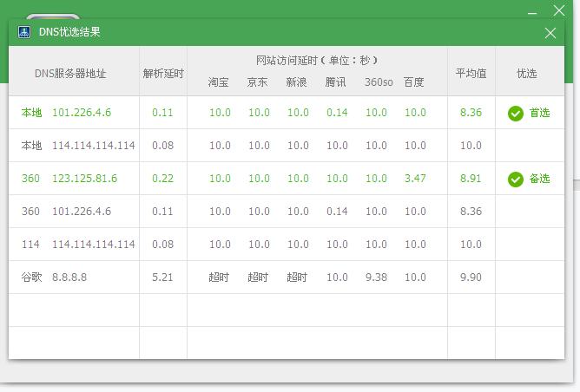Image resolution: width=580 pixels, height=392 pixels.
Task: Click 超时 under 新浪 in 谷歌 row
Action: pos(297,277)
